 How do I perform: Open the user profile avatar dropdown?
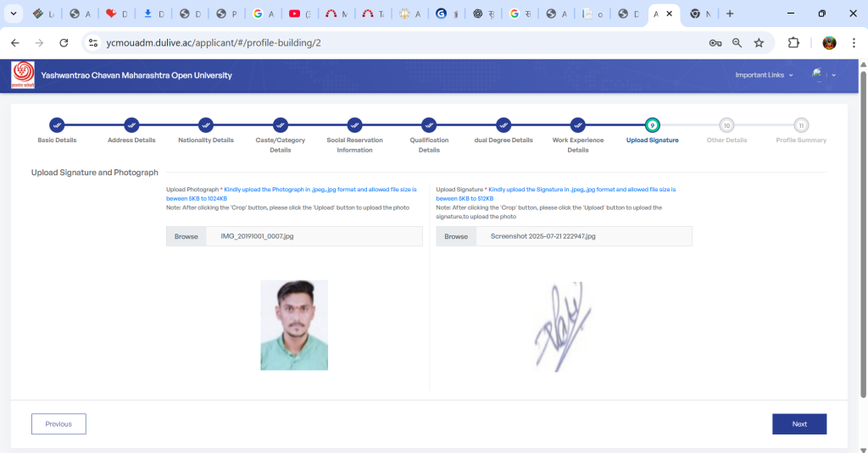(x=823, y=75)
